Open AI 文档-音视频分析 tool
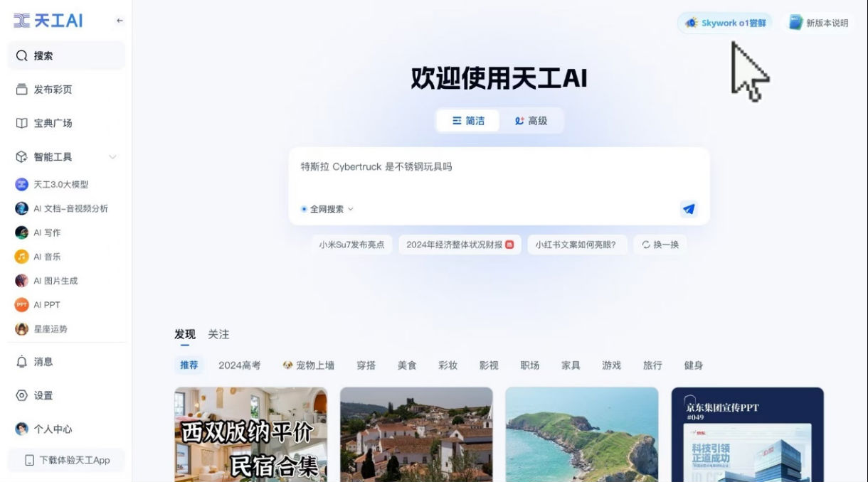The height and width of the screenshot is (482, 868). (70, 209)
